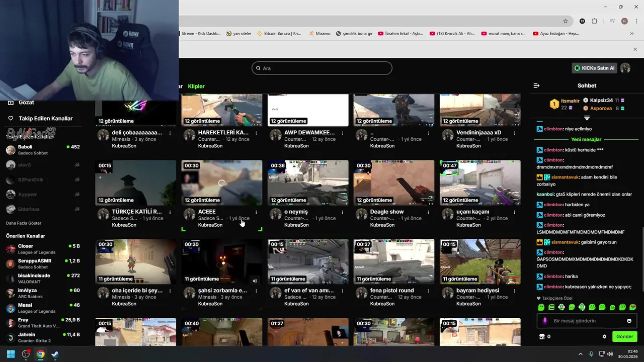644x362 pixels.
Task: Open Steam from the taskbar
Action: (x=55, y=354)
